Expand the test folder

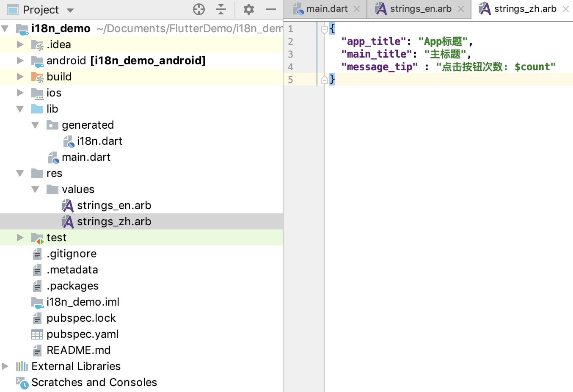tap(20, 237)
